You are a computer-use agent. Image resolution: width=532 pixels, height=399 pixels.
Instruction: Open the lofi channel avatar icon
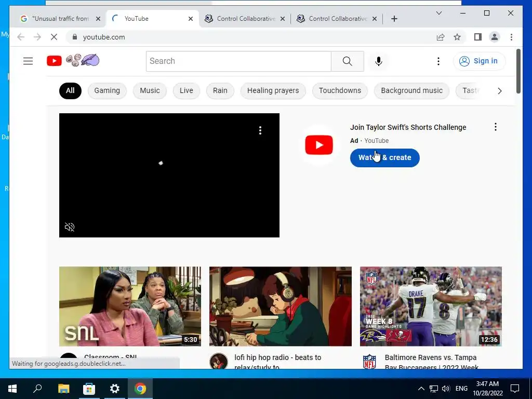coord(219,361)
